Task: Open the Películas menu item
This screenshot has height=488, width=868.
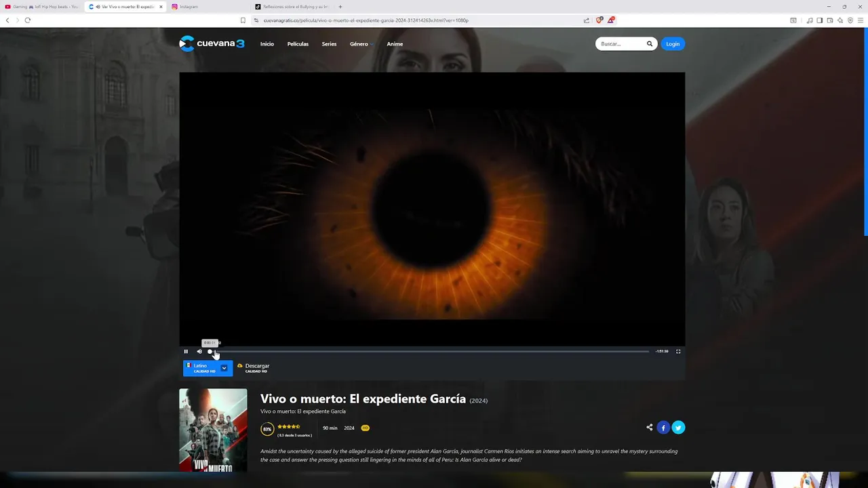Action: 298,44
